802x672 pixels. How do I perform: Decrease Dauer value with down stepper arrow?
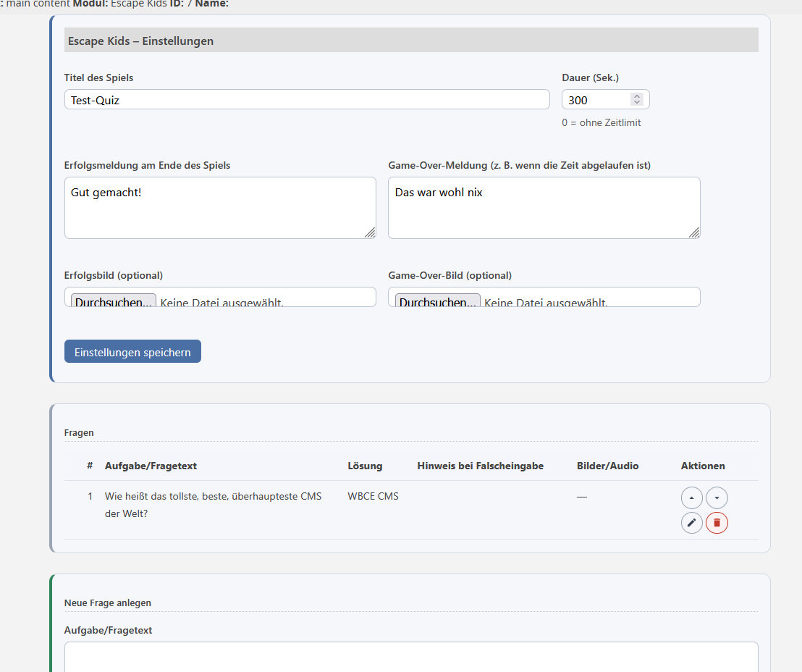[x=636, y=103]
